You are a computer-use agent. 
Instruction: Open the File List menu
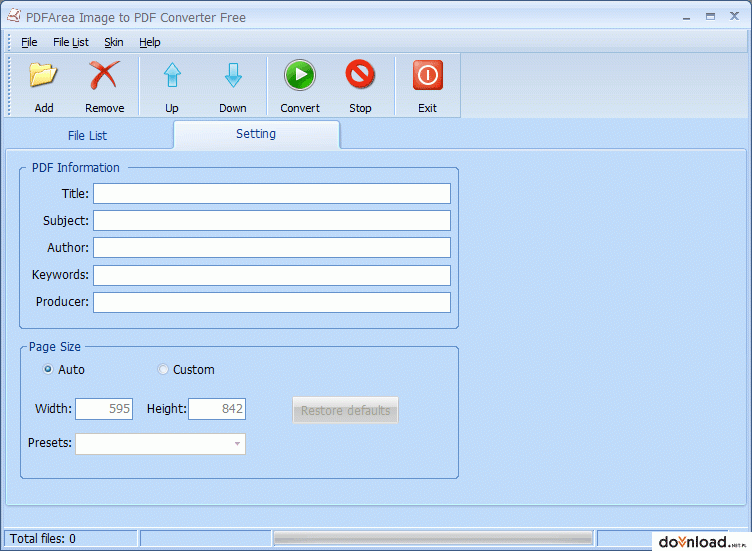point(70,42)
